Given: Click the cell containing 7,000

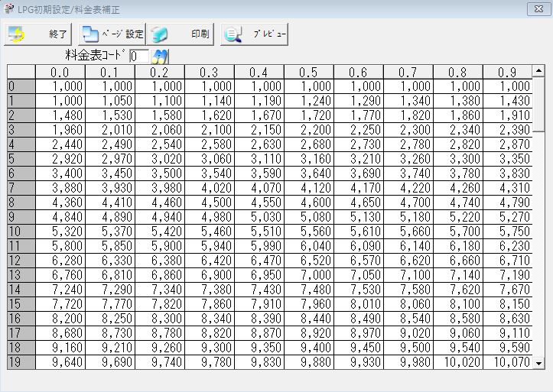Looking at the screenshot, I should point(308,275).
